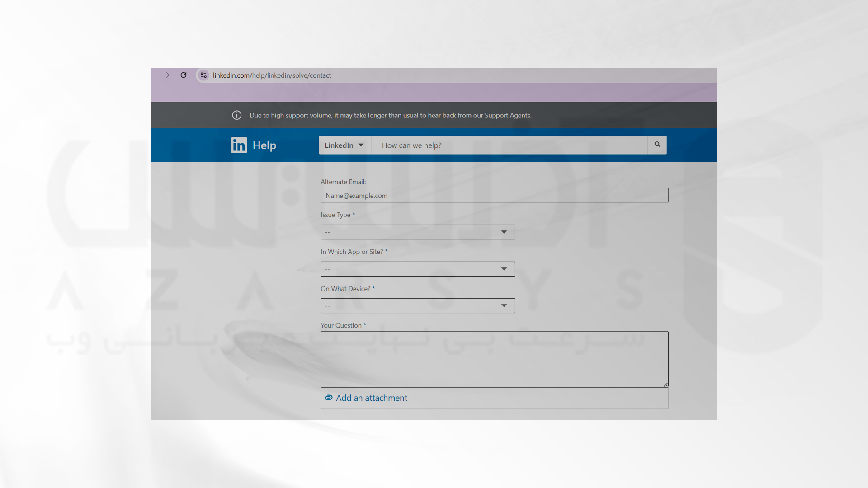This screenshot has height=488, width=868.
Task: Open site information icon in address bar
Action: [x=203, y=75]
